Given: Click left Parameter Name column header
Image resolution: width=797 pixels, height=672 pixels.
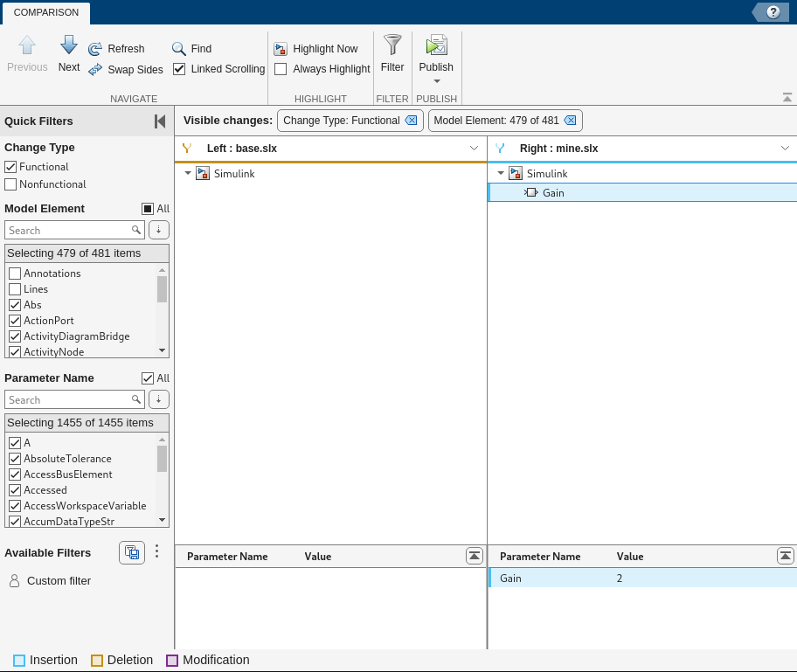Looking at the screenshot, I should point(227,557).
